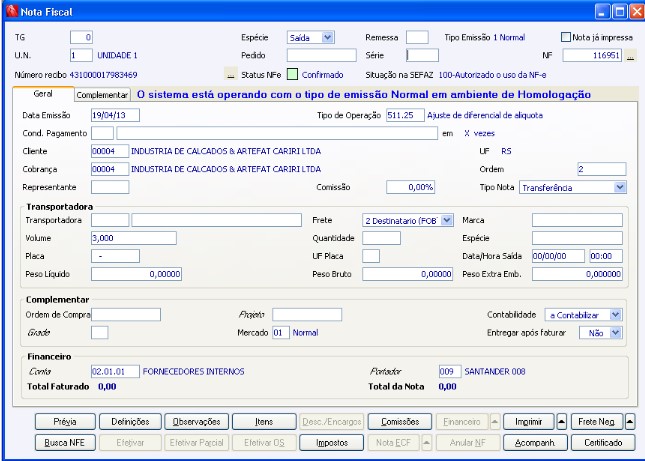
Task: Click the Acompanh. button
Action: pyautogui.click(x=535, y=442)
